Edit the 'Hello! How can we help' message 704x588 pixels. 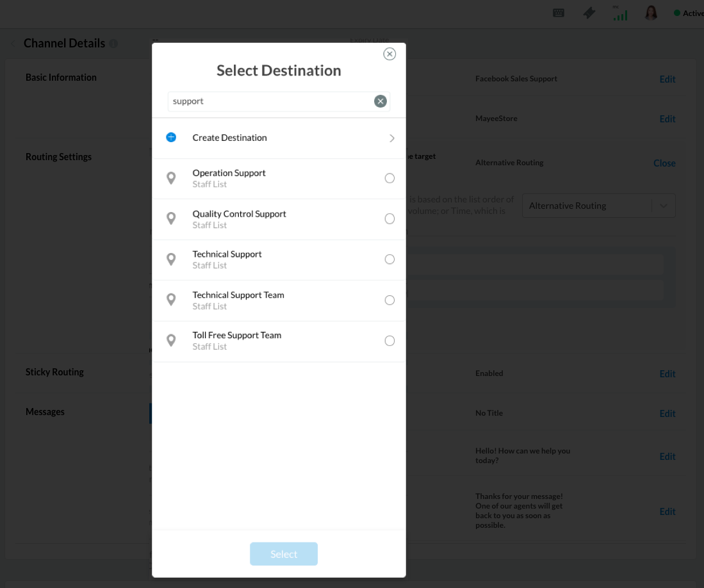667,457
